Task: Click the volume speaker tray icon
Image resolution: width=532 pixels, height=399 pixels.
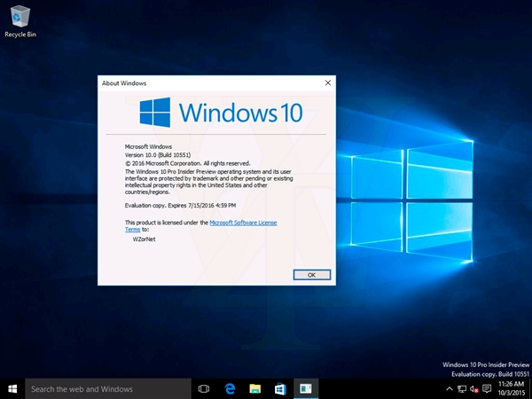Action: [x=475, y=388]
